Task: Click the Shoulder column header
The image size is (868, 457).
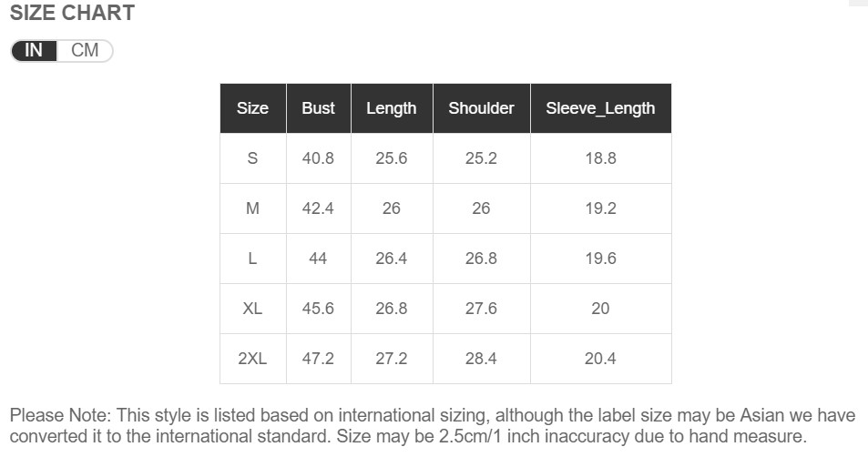Action: click(x=481, y=108)
